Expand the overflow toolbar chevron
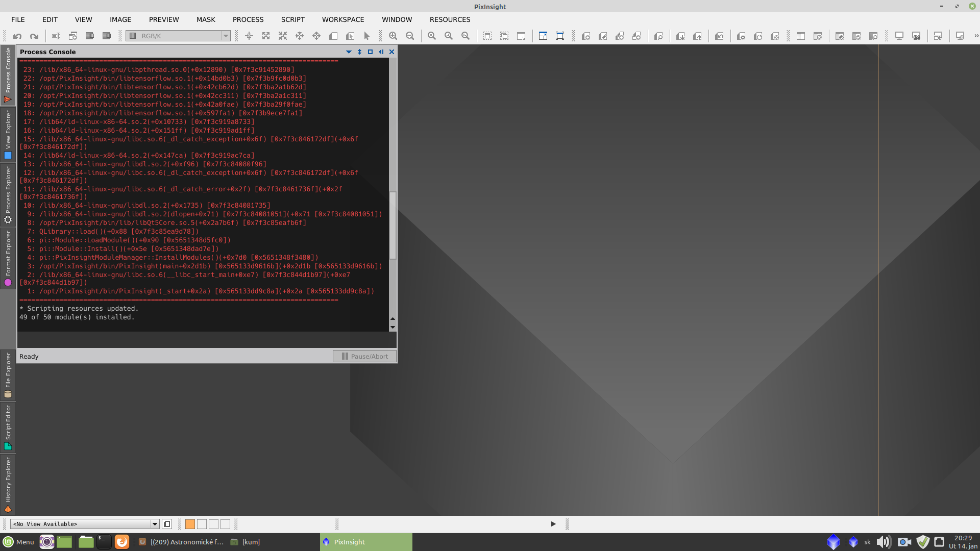The height and width of the screenshot is (551, 980). [x=976, y=36]
